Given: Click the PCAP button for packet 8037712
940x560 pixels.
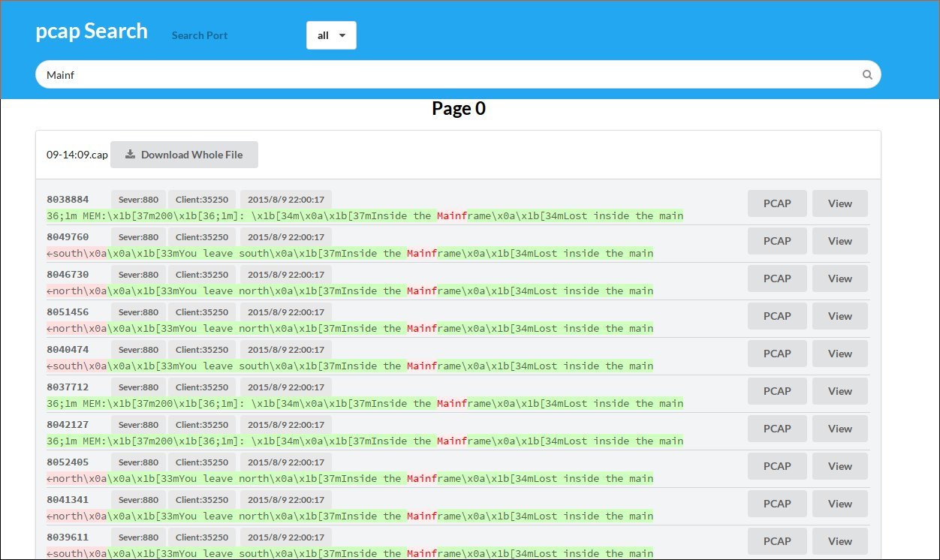Looking at the screenshot, I should 777,391.
